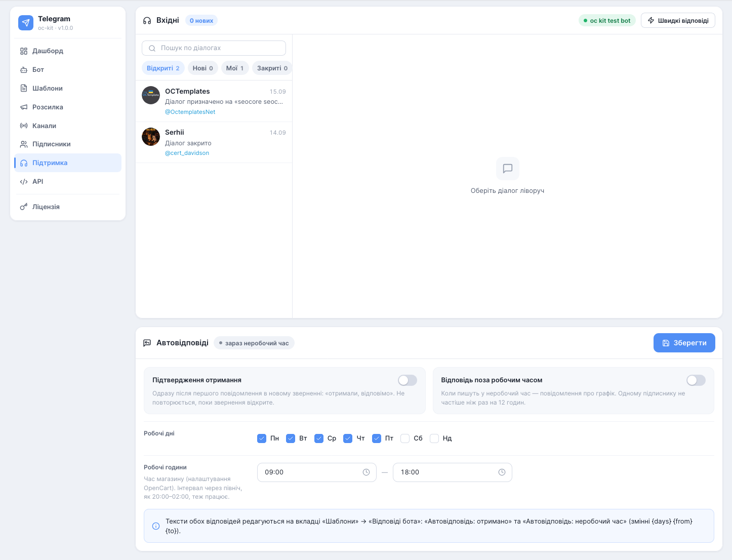Select the Мої dialogs filter tab
Image resolution: width=732 pixels, height=560 pixels.
pos(235,68)
